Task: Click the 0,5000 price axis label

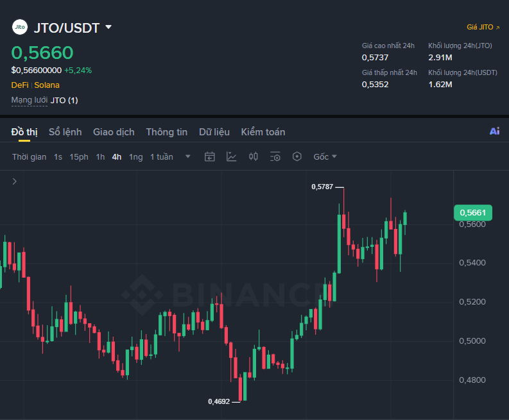Action: coord(472,341)
